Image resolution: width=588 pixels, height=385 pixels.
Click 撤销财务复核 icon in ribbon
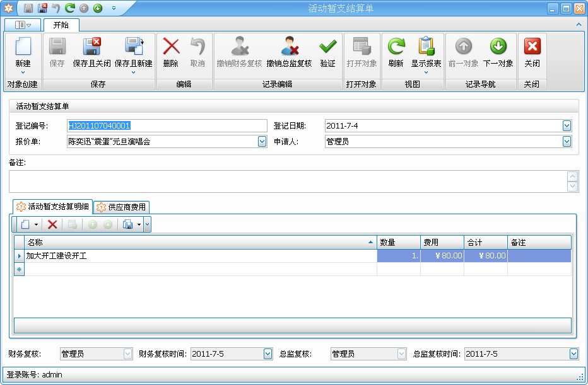(x=239, y=46)
